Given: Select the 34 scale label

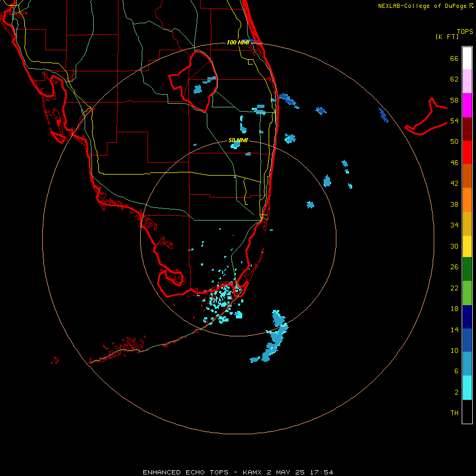Looking at the screenshot, I should tap(454, 225).
